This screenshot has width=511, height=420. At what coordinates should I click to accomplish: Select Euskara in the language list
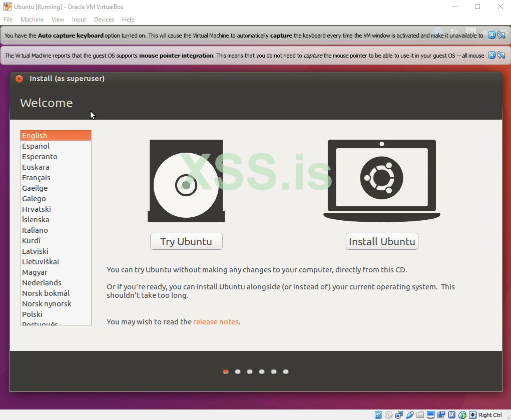click(x=56, y=167)
